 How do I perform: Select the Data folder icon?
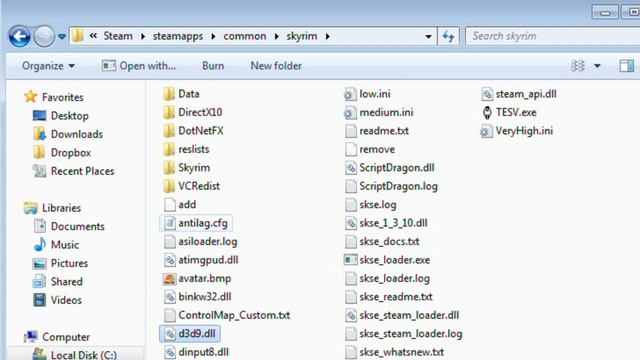point(169,94)
